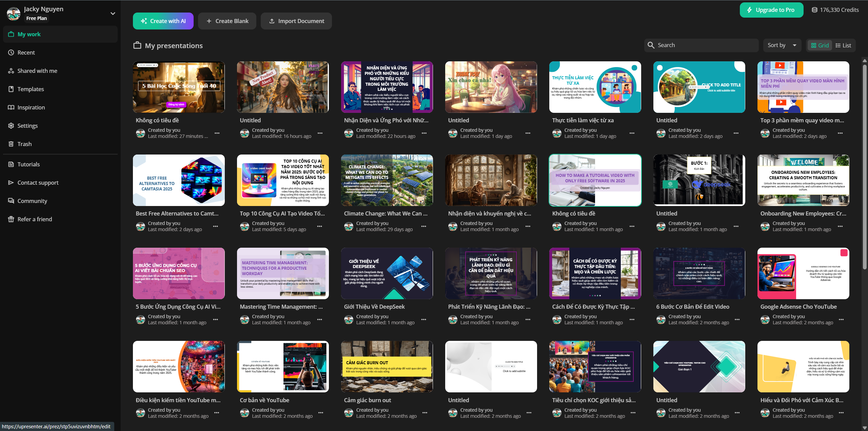Expand the Jacky Nguyen account menu
The height and width of the screenshot is (431, 868).
(x=112, y=13)
